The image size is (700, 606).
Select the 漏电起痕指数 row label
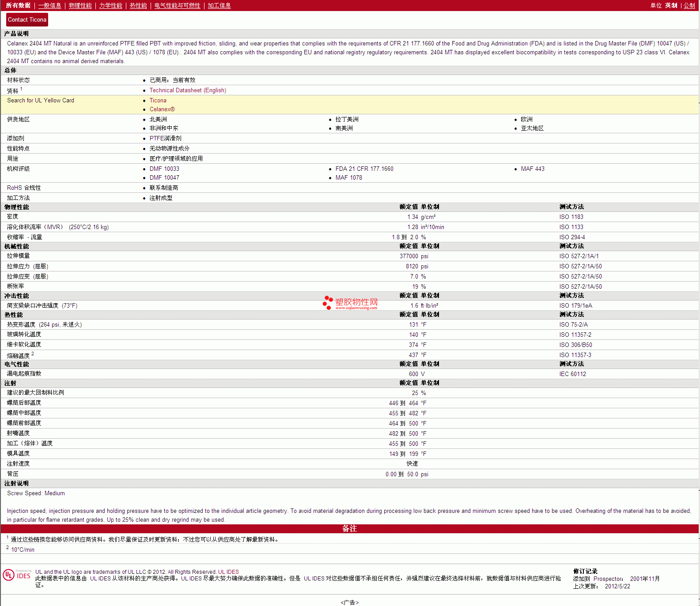coord(24,373)
